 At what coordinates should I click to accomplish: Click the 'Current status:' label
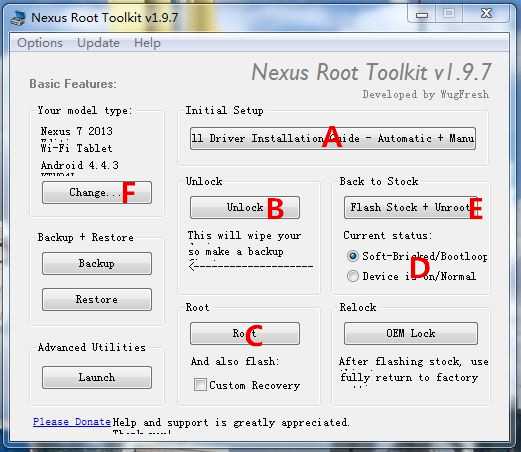coord(388,235)
